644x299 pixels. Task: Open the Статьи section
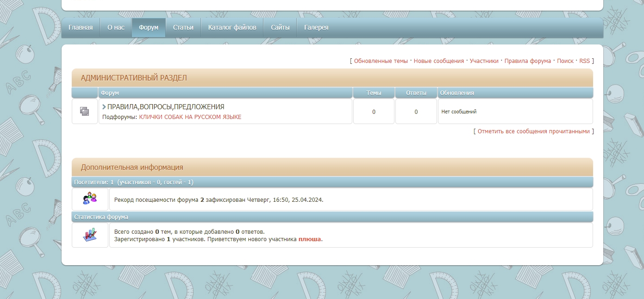click(x=183, y=27)
